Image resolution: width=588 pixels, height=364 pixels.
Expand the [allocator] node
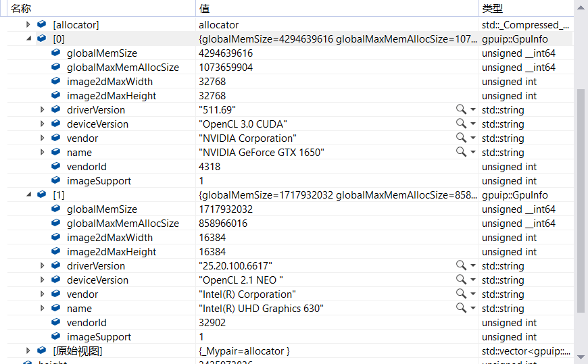28,24
